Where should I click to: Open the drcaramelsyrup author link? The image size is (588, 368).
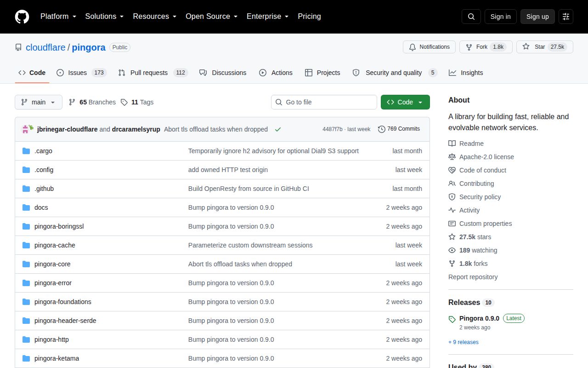tap(136, 129)
